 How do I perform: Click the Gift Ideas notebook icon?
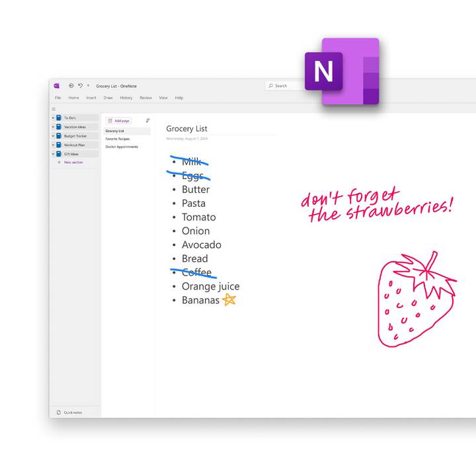(59, 153)
